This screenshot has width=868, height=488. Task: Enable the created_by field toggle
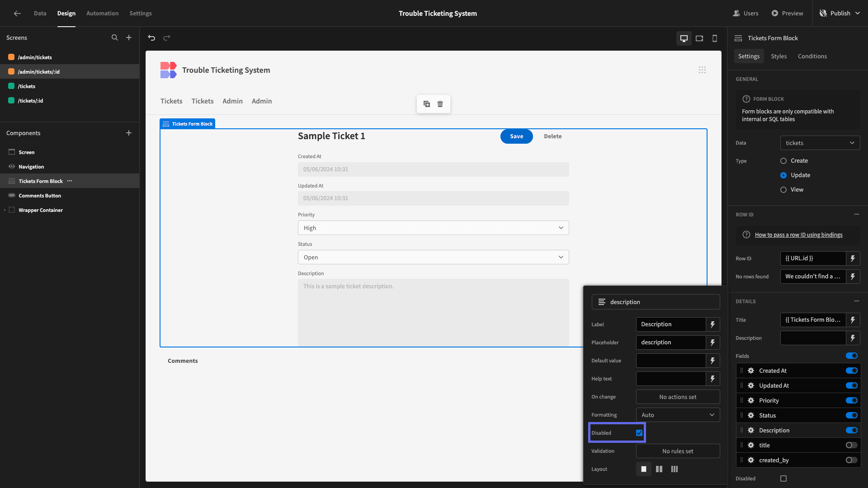tap(852, 460)
